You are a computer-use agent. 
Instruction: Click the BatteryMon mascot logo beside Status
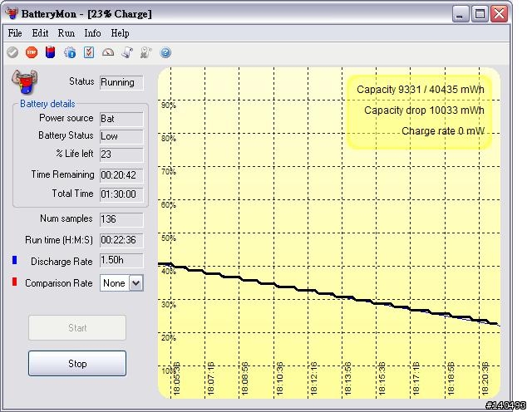(24, 81)
